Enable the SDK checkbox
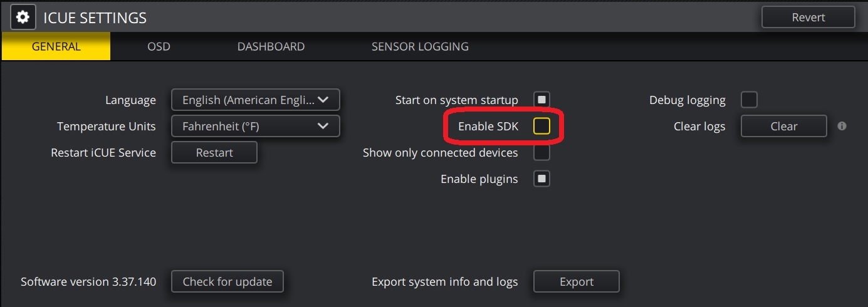 click(x=541, y=126)
